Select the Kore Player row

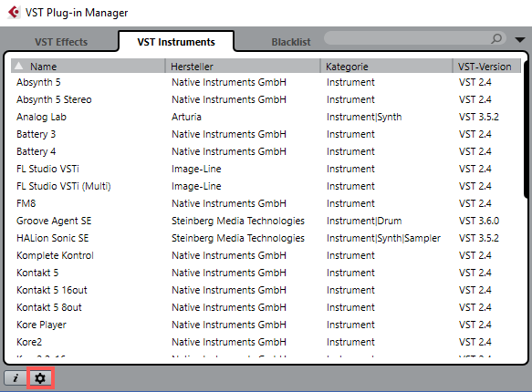(x=266, y=325)
